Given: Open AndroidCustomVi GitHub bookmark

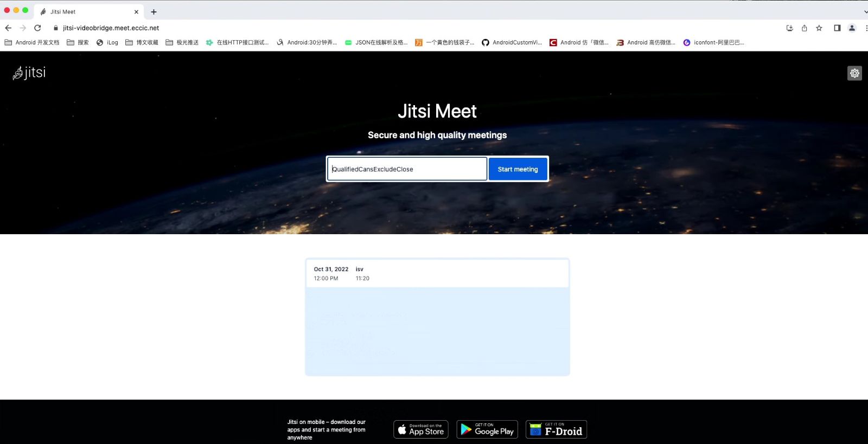Looking at the screenshot, I should (x=512, y=42).
